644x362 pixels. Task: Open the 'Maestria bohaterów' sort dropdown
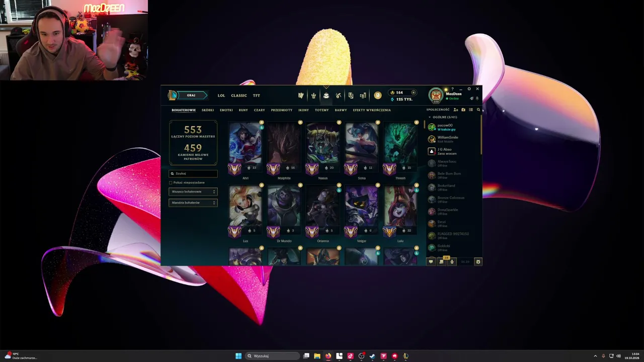(x=193, y=203)
